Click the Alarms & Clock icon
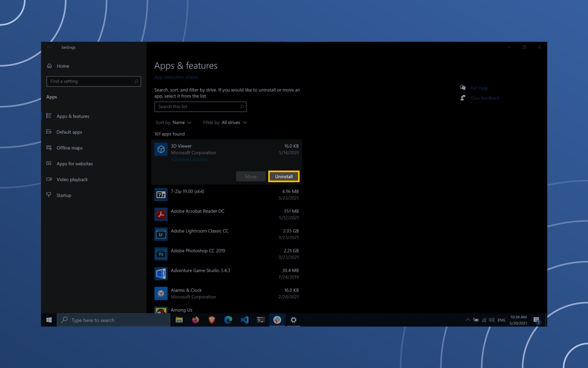Image resolution: width=588 pixels, height=368 pixels. [161, 294]
